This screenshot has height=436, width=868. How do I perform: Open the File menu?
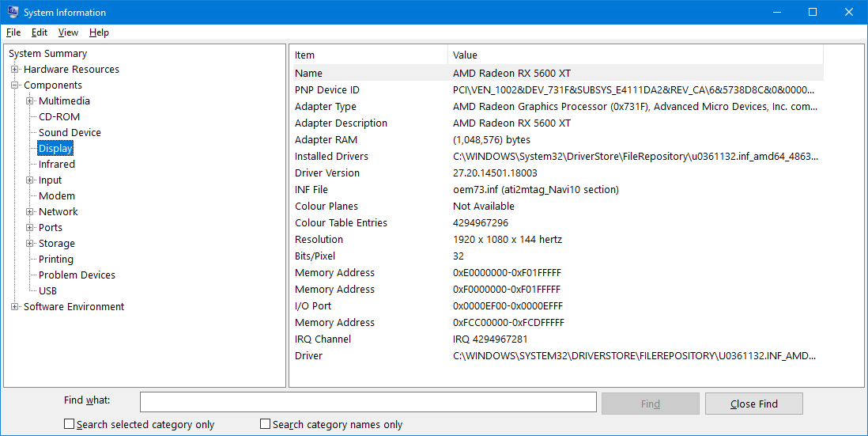pos(13,32)
